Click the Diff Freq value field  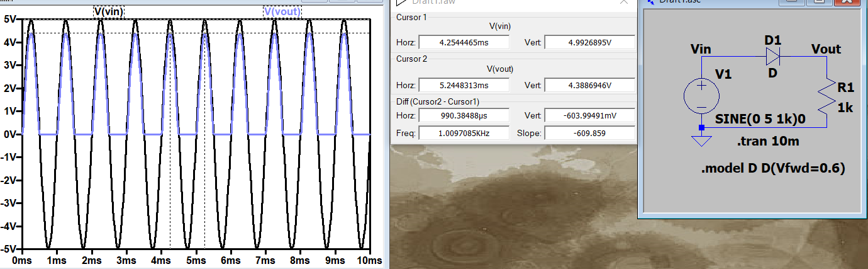pyautogui.click(x=463, y=133)
